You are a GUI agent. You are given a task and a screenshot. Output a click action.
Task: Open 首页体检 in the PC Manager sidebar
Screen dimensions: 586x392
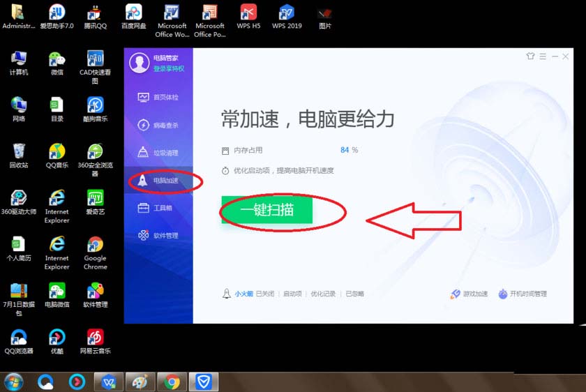pos(158,97)
